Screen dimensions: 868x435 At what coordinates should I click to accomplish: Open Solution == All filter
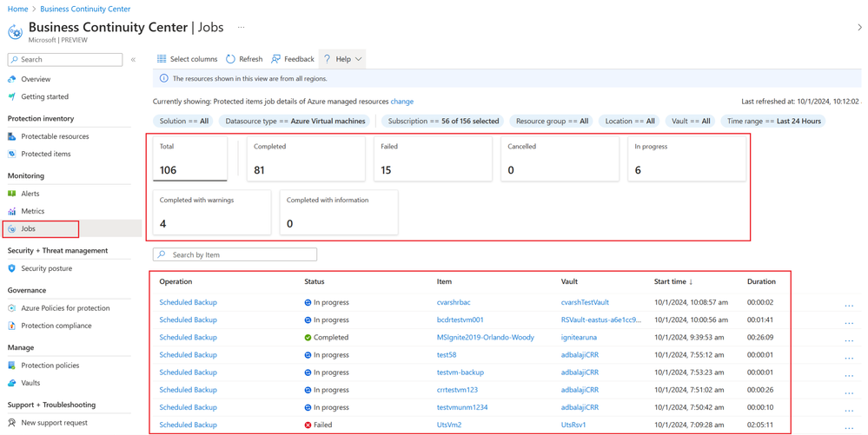[184, 122]
